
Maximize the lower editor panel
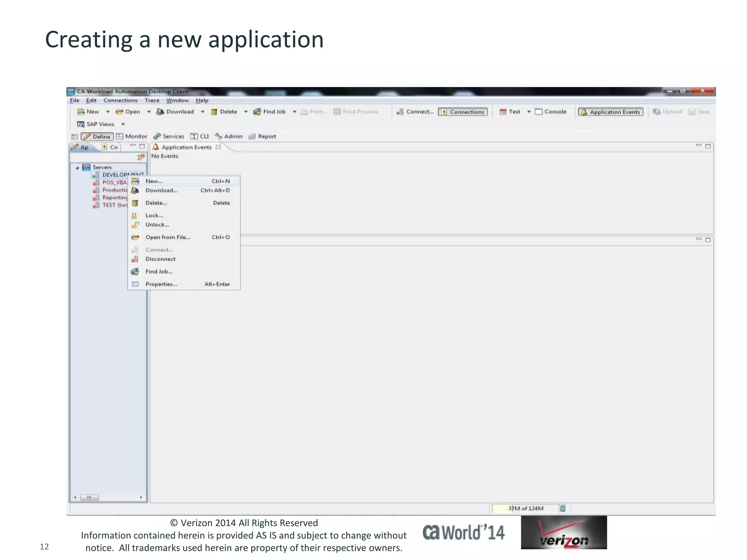pyautogui.click(x=708, y=240)
